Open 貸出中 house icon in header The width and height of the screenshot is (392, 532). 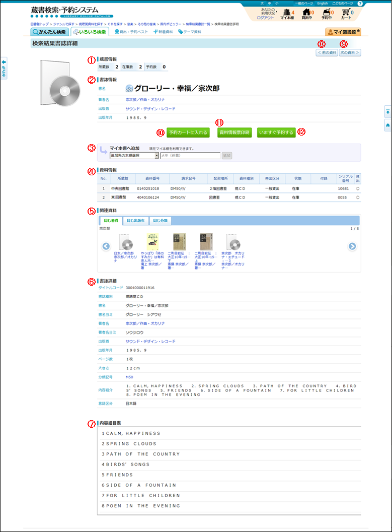307,14
